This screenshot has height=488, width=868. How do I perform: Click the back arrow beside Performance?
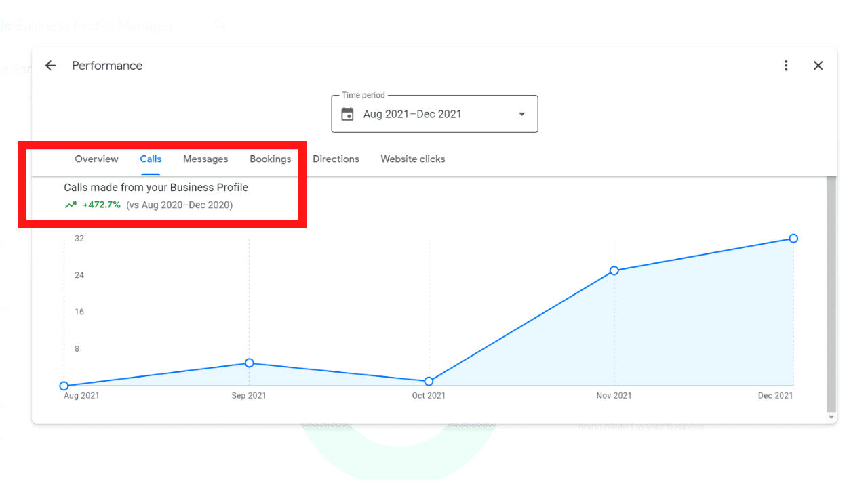[50, 66]
